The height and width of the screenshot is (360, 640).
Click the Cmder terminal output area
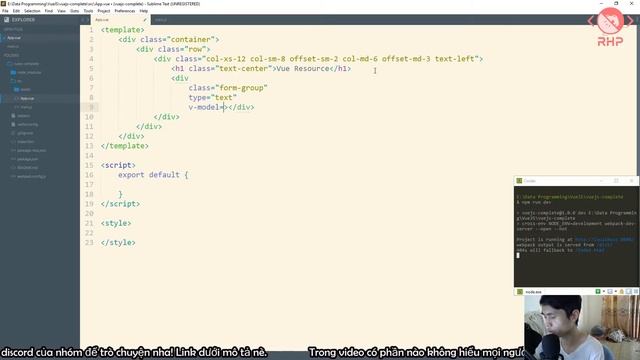pyautogui.click(x=576, y=237)
